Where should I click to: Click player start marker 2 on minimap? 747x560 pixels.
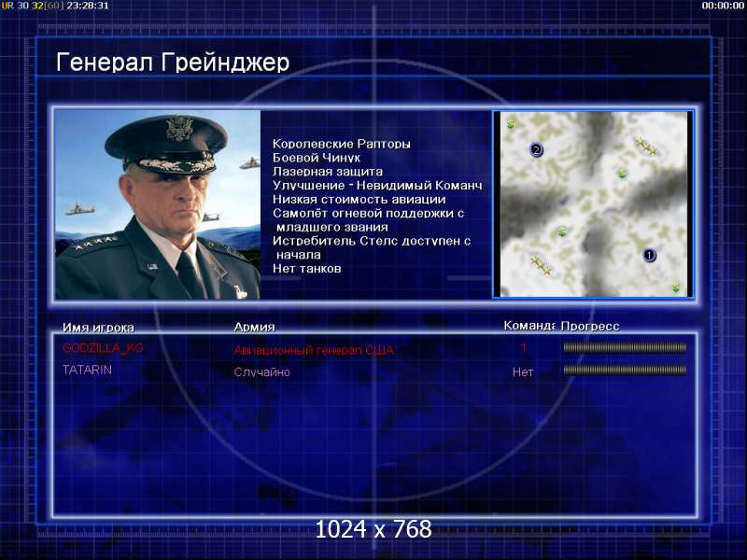pos(536,150)
